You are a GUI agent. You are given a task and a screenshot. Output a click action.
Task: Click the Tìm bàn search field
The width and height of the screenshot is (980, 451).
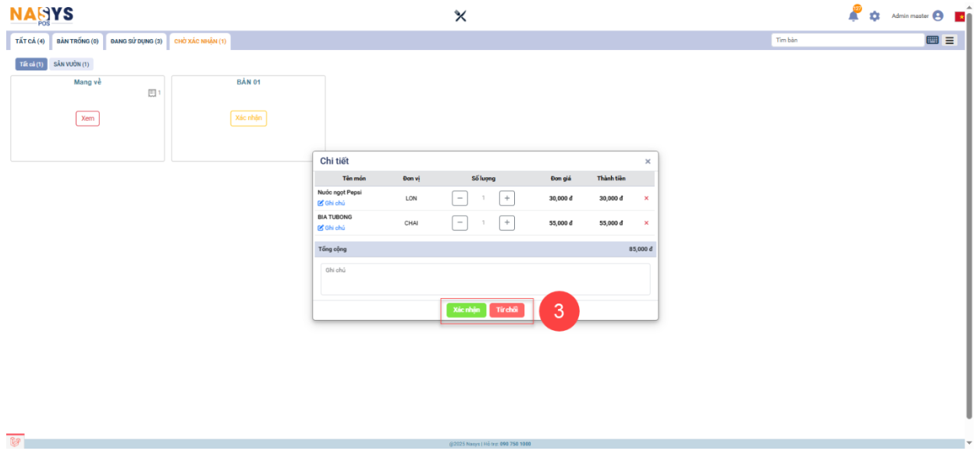(847, 41)
